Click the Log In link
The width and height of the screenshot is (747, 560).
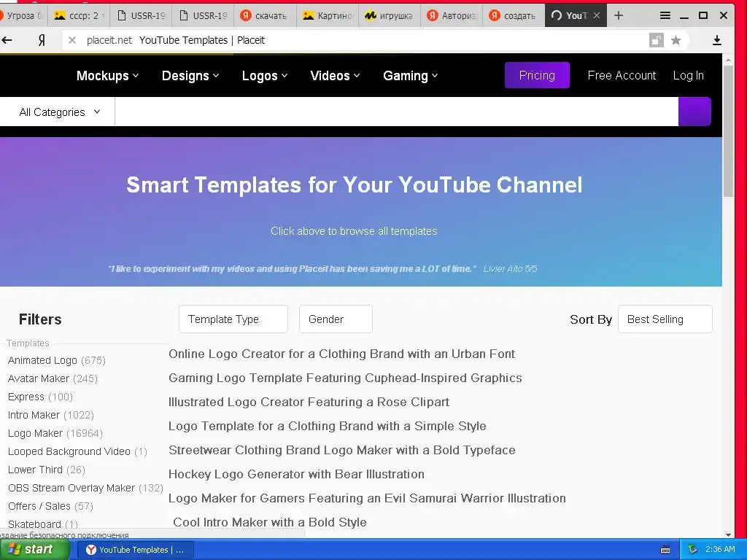[x=689, y=75]
